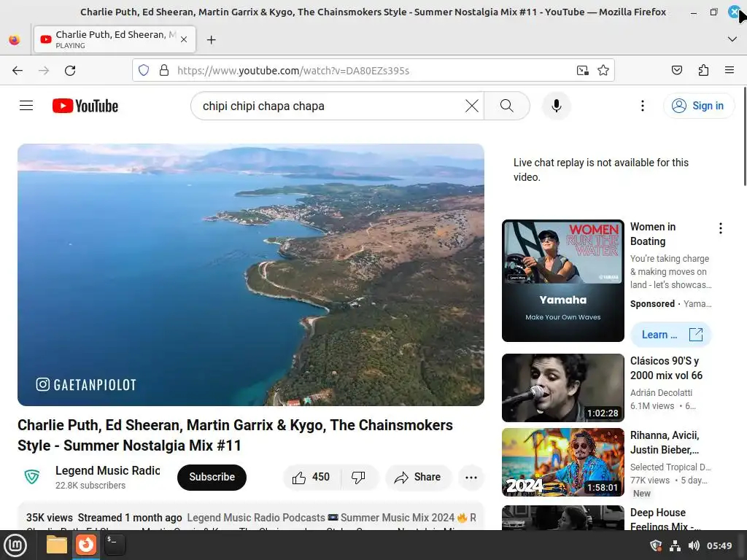Screen dimensions: 747x560
Task: Open the Linux Mint start menu
Action: (x=15, y=545)
